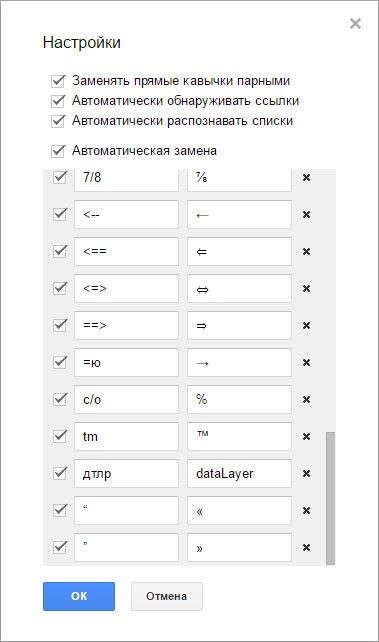
Task: Delete the ==> substitution row
Action: point(306,326)
